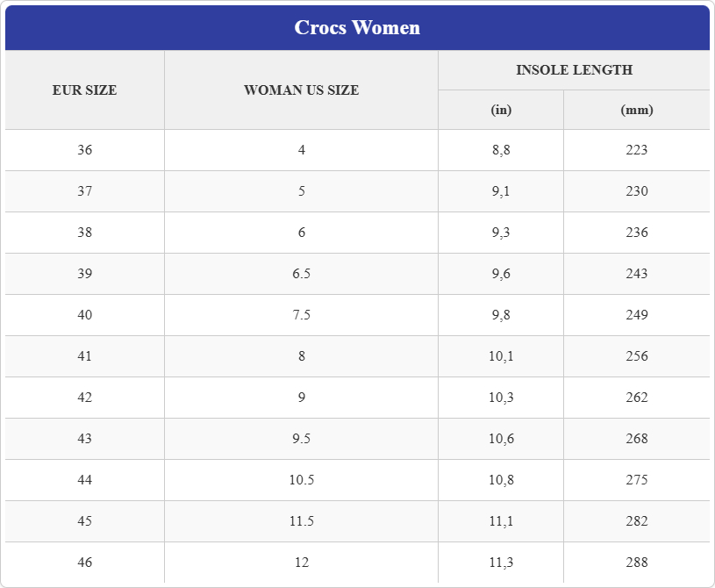Image resolution: width=715 pixels, height=588 pixels.
Task: Click US size 7.5 cell
Action: point(302,315)
